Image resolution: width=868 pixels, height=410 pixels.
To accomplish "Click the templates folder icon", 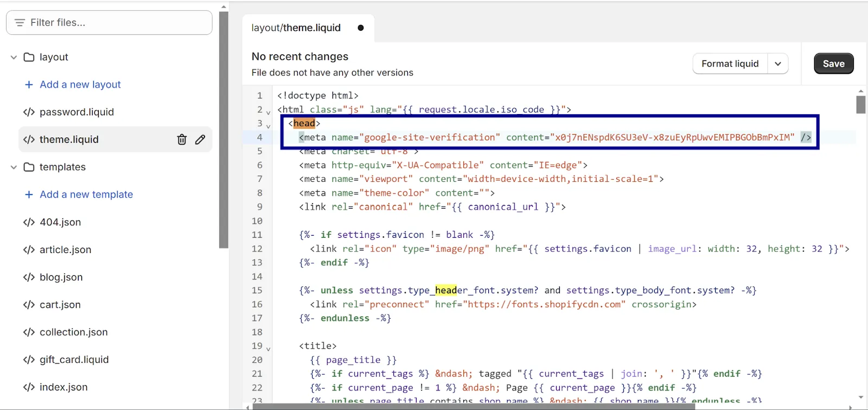I will [x=29, y=167].
